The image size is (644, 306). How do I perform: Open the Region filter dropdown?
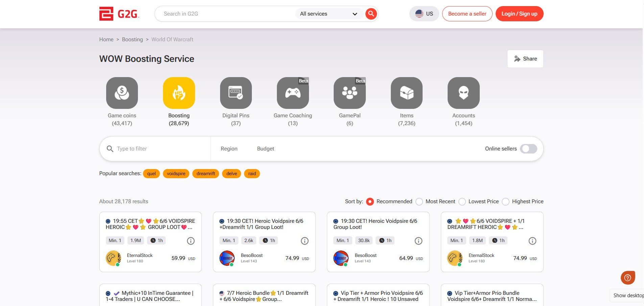point(229,149)
